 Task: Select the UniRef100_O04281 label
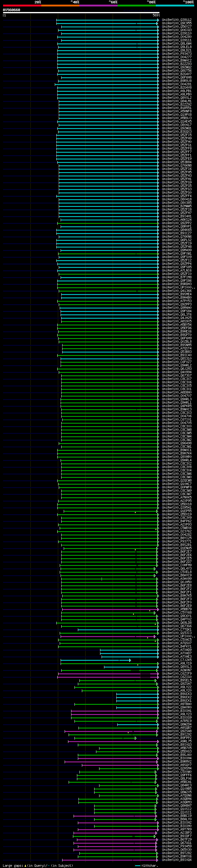(x=177, y=84)
